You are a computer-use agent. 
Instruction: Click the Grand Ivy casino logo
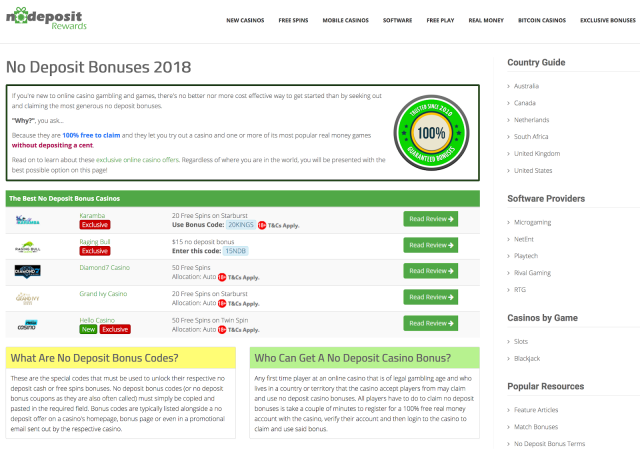coord(27,297)
